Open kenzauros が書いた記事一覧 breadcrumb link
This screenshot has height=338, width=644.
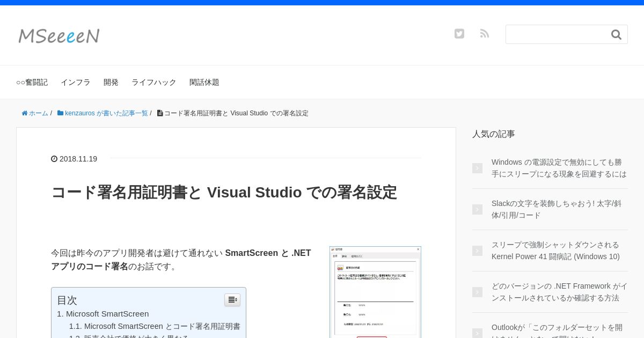[106, 113]
